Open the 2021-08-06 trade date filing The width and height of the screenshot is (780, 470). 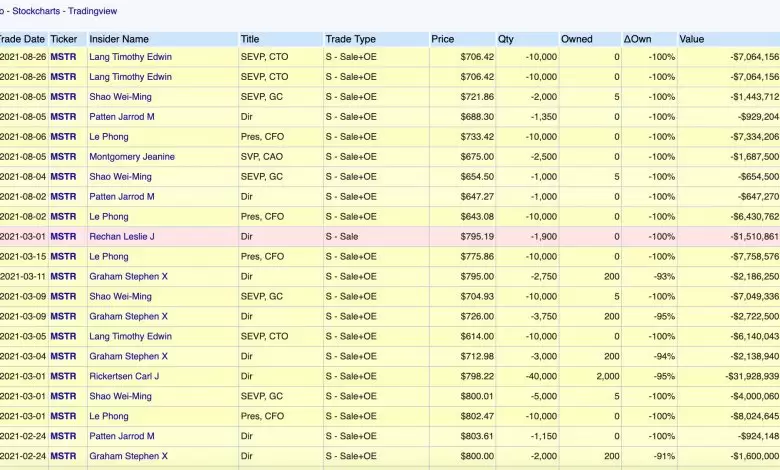(x=22, y=137)
